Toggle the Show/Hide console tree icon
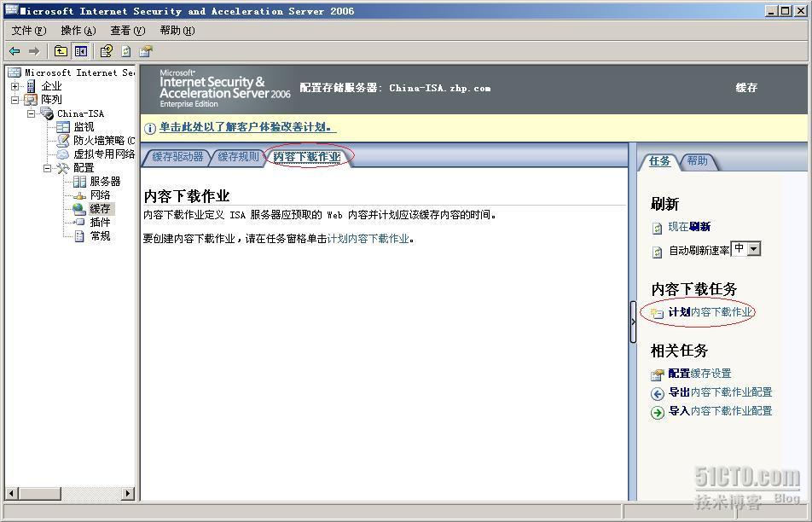812x522 pixels. pos(80,51)
